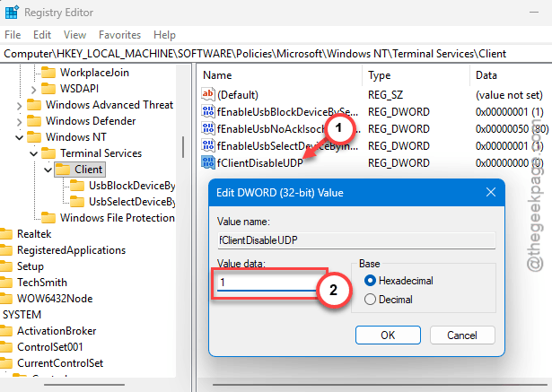This screenshot has height=392, width=552.
Task: Click REG_SZ type of the (Default) row
Action: (386, 95)
